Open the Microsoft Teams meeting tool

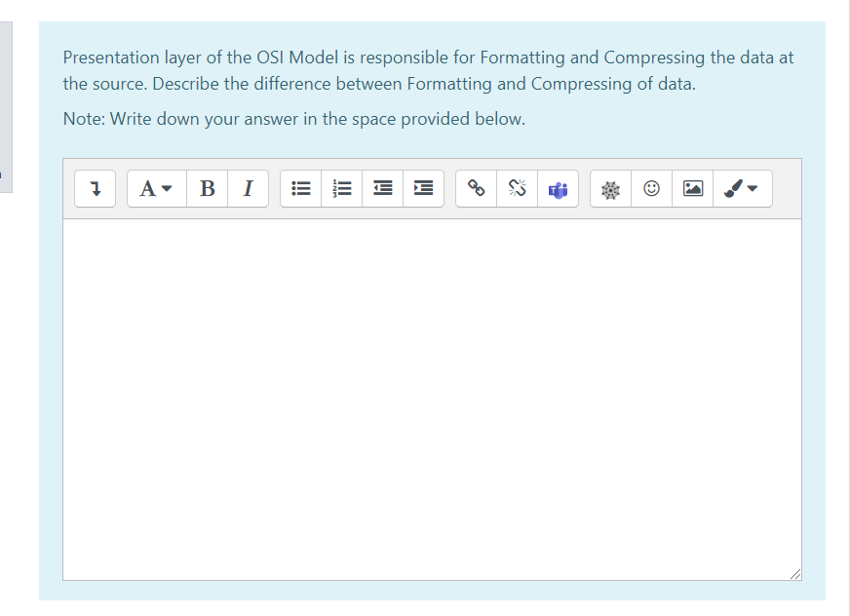point(558,188)
